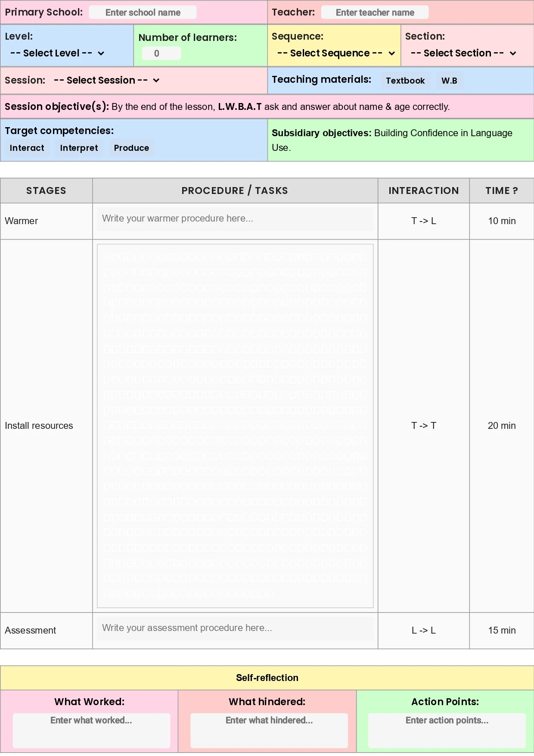
Task: Click the Primary School name field
Action: coord(143,12)
